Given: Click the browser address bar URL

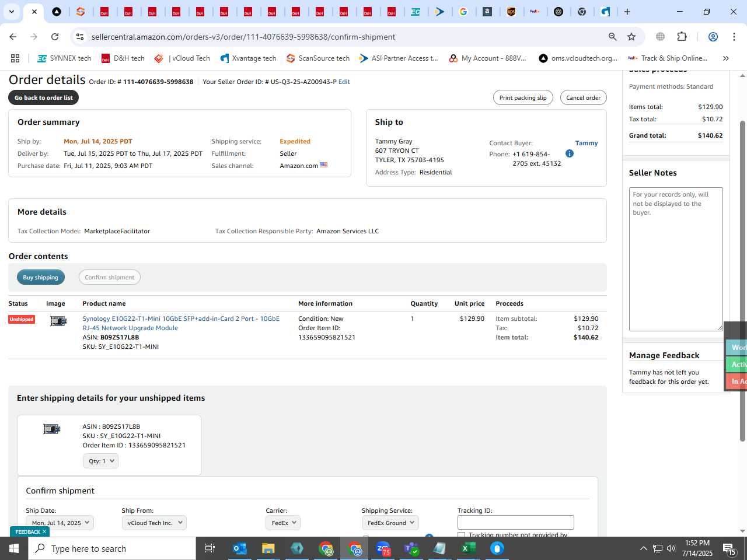Looking at the screenshot, I should (243, 37).
